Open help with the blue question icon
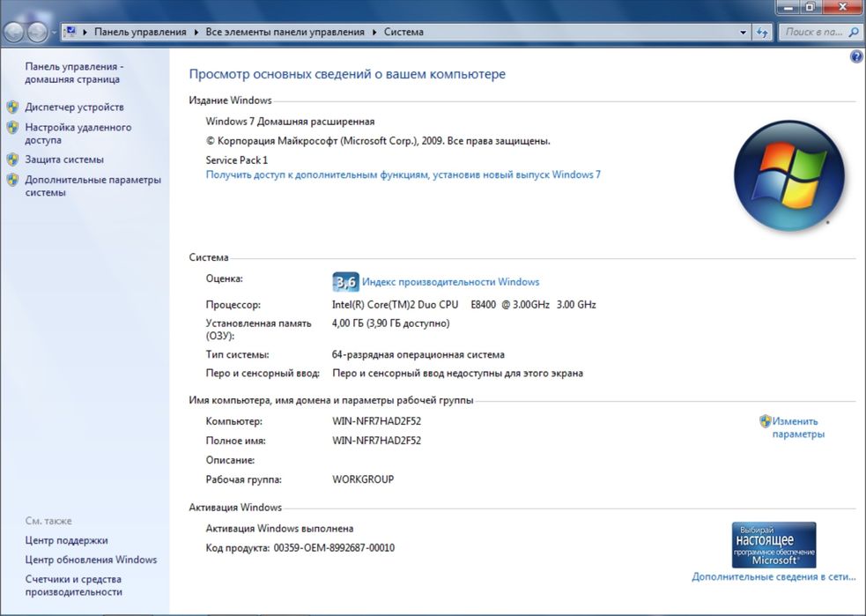The height and width of the screenshot is (616, 866). pos(856,56)
